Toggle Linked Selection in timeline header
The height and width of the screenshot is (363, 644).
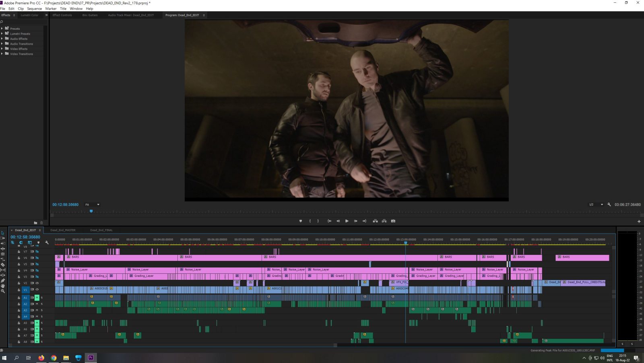coord(30,242)
